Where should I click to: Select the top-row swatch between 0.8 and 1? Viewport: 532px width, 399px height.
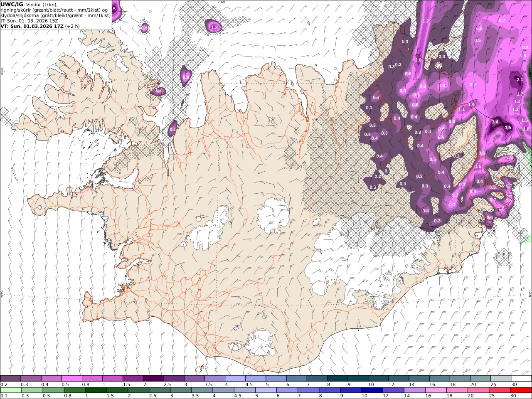pyautogui.click(x=92, y=379)
